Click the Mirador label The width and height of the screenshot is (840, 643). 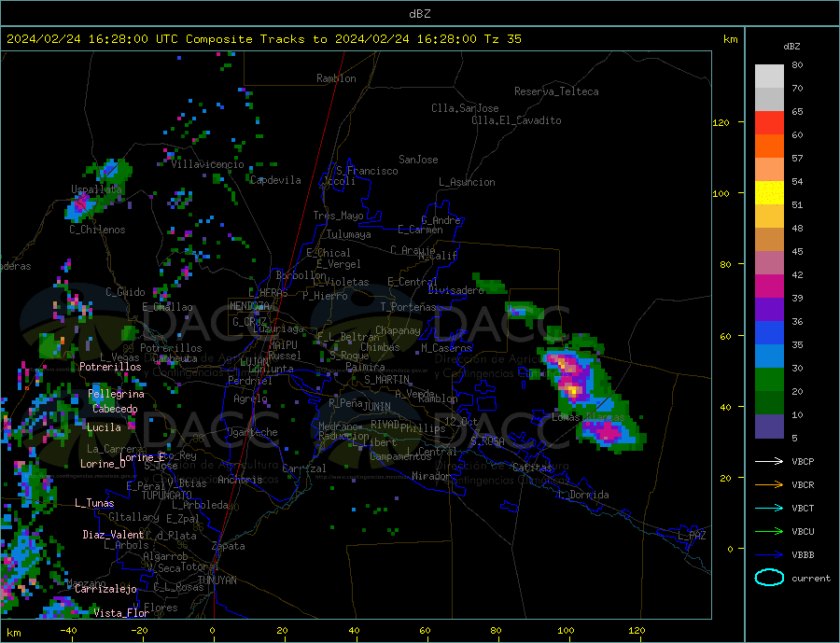(x=431, y=476)
